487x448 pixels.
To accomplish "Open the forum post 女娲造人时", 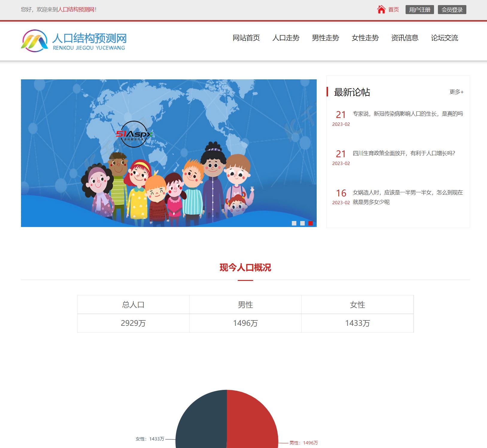I will (408, 197).
